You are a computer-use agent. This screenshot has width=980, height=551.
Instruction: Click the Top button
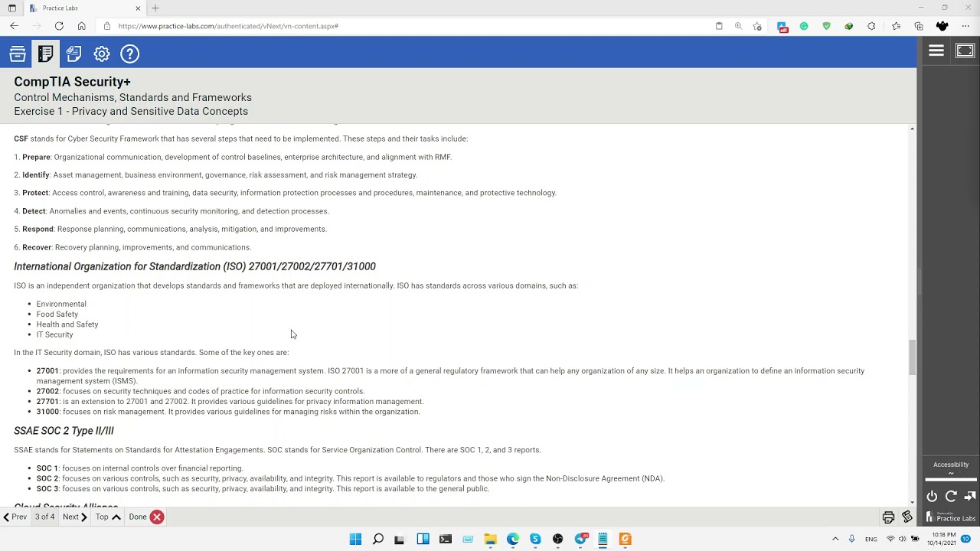click(x=108, y=517)
